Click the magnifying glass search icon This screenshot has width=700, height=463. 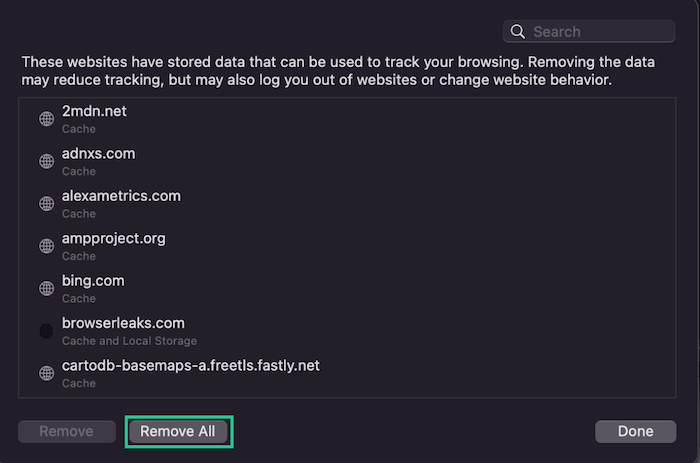pos(518,32)
